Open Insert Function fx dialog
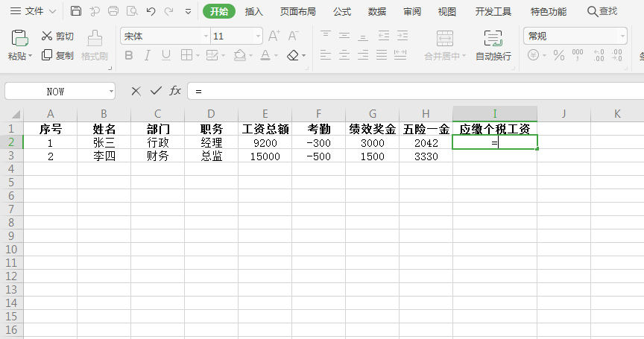The image size is (644, 339). (175, 91)
